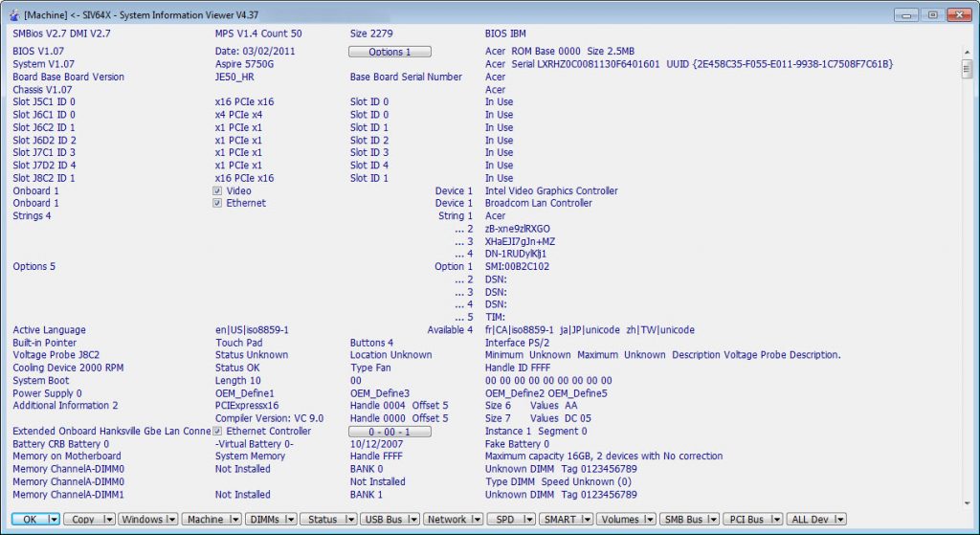Close the System Information Viewer window
The image size is (980, 535).
coord(959,15)
